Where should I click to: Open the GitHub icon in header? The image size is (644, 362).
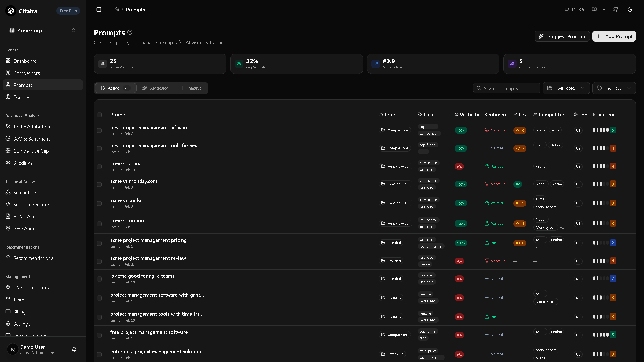(x=616, y=9)
